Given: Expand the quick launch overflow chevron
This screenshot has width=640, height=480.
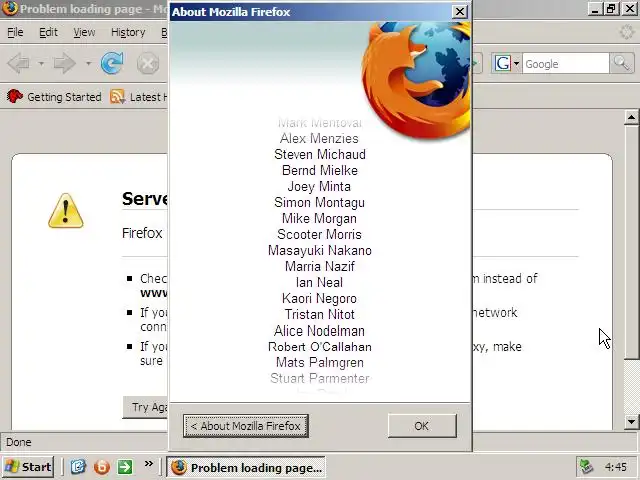Looking at the screenshot, I should (x=149, y=464).
